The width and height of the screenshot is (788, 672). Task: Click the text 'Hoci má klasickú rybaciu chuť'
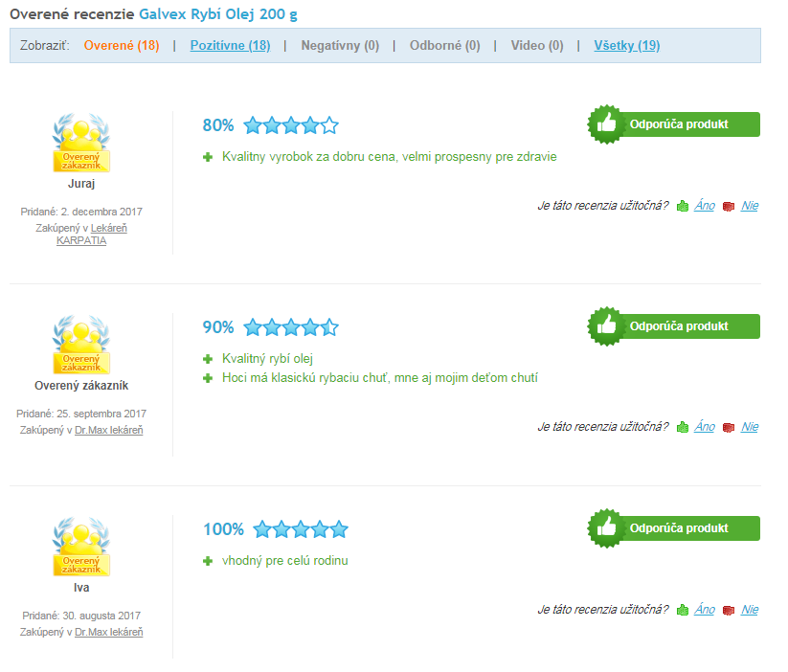coord(305,378)
